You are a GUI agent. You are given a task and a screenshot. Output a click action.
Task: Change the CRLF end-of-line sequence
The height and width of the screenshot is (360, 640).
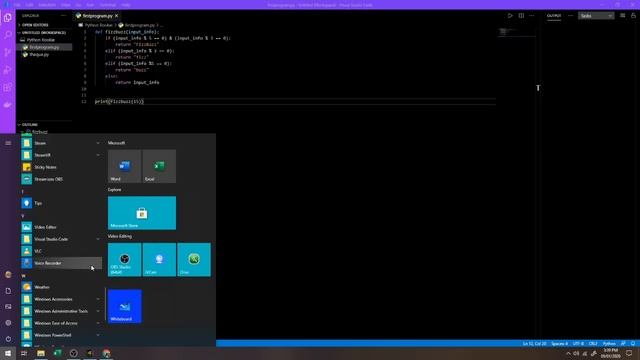click(593, 344)
